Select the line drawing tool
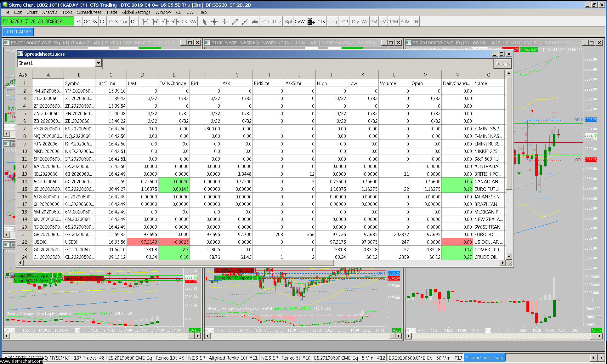The image size is (607, 364). pyautogui.click(x=235, y=22)
